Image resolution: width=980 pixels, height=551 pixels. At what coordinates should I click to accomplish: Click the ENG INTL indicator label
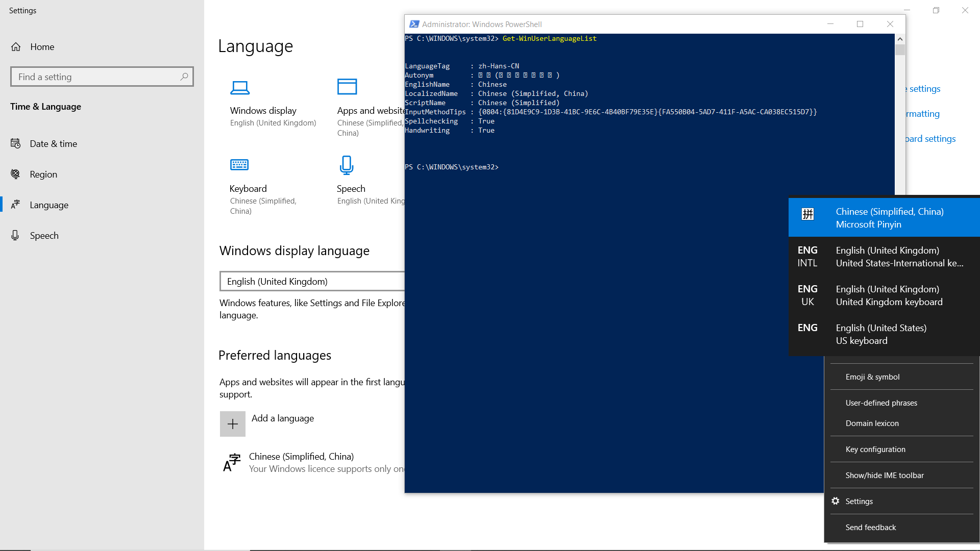pyautogui.click(x=807, y=257)
